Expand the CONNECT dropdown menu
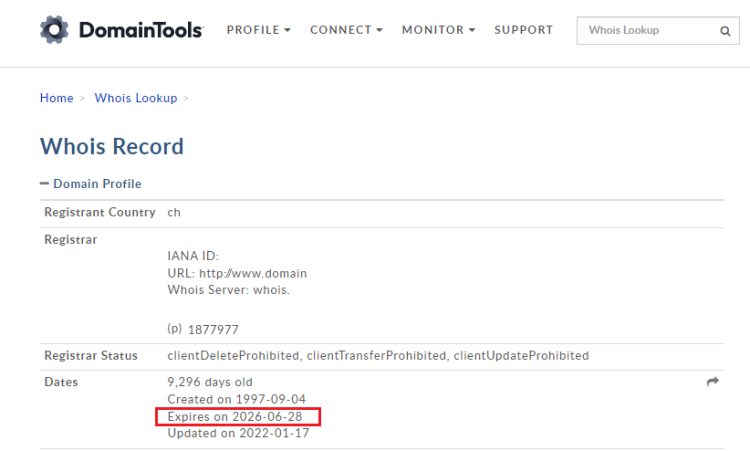750x451 pixels. pos(346,30)
